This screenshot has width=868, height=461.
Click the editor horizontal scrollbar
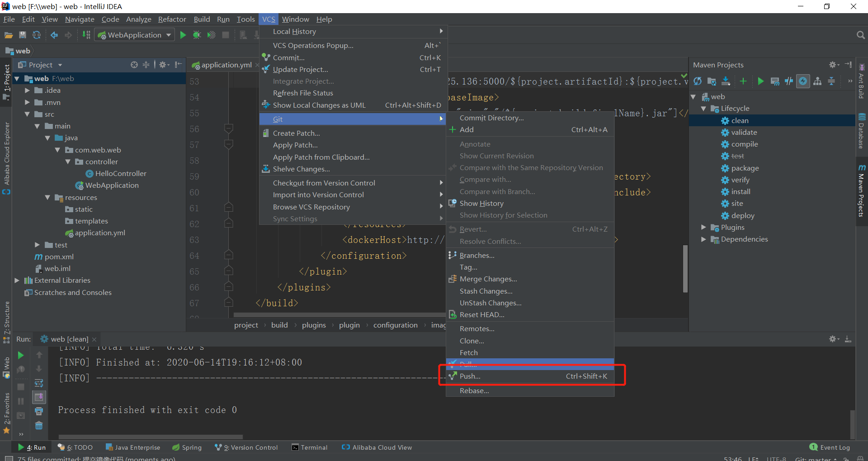pos(339,315)
